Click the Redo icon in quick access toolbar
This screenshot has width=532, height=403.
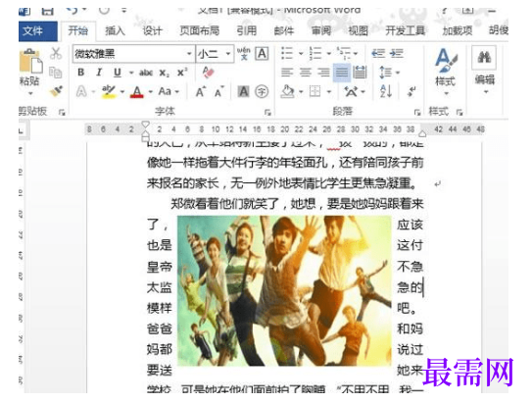pyautogui.click(x=104, y=10)
